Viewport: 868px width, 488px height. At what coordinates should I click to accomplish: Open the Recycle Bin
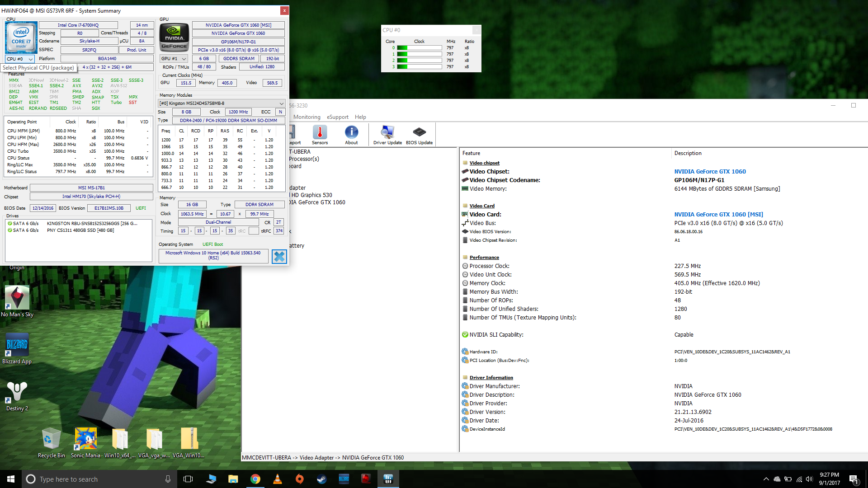(51, 442)
